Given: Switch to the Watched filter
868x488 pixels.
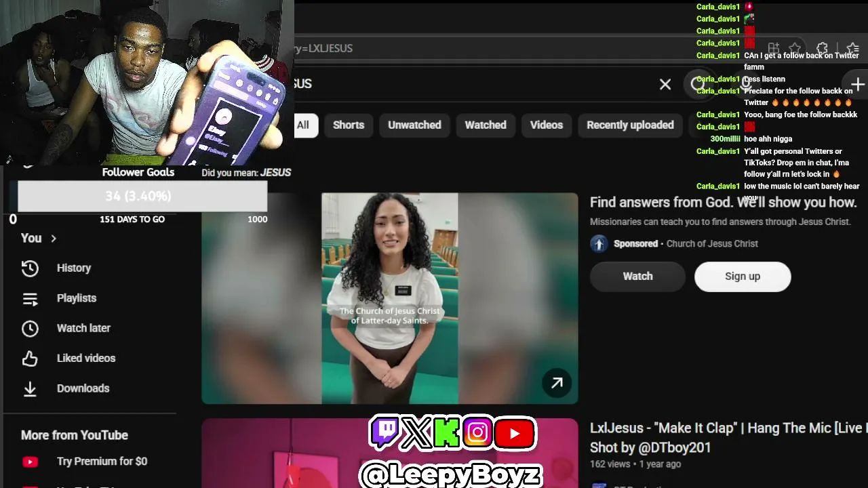Looking at the screenshot, I should 486,125.
